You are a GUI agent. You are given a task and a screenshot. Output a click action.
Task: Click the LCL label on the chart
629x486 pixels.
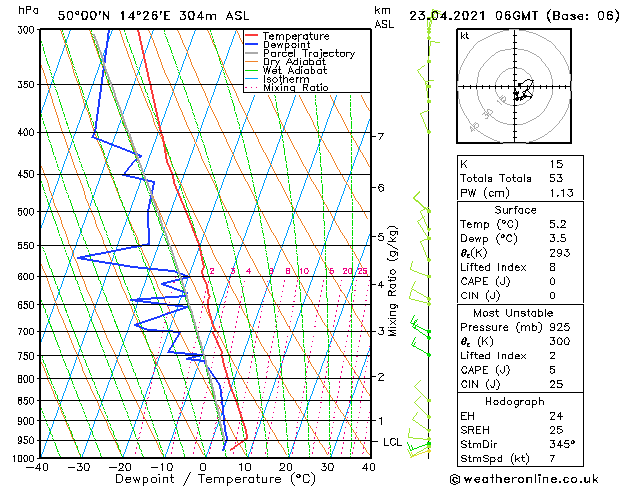392,442
